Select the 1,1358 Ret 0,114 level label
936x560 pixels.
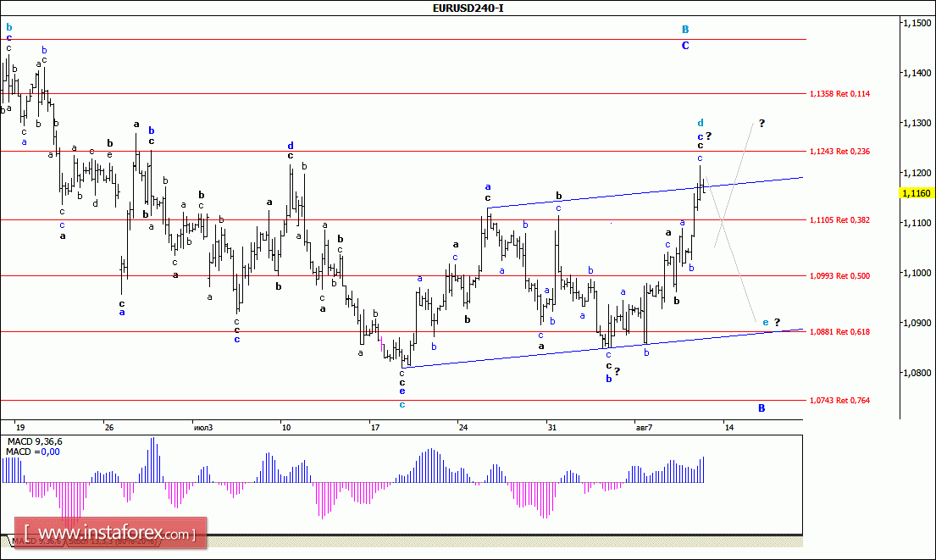[840, 93]
